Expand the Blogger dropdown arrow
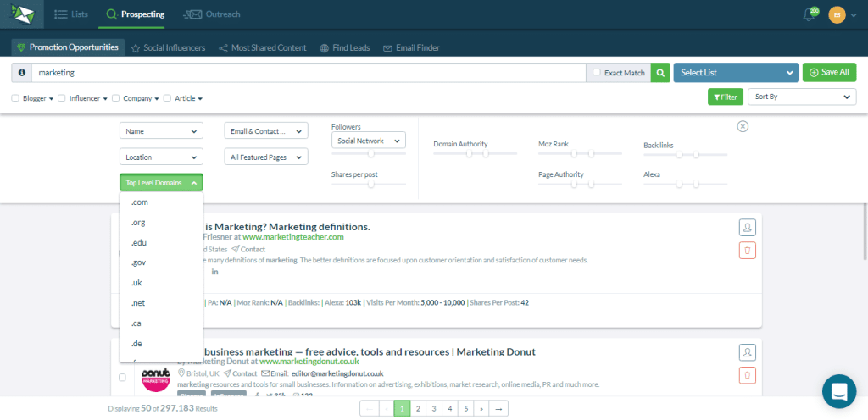This screenshot has height=420, width=868. 51,99
